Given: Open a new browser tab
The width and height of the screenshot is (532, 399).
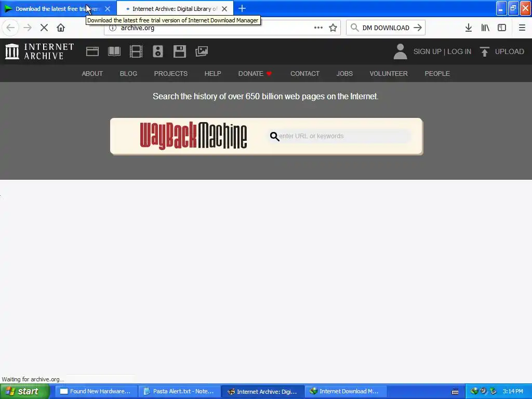Looking at the screenshot, I should click(242, 8).
